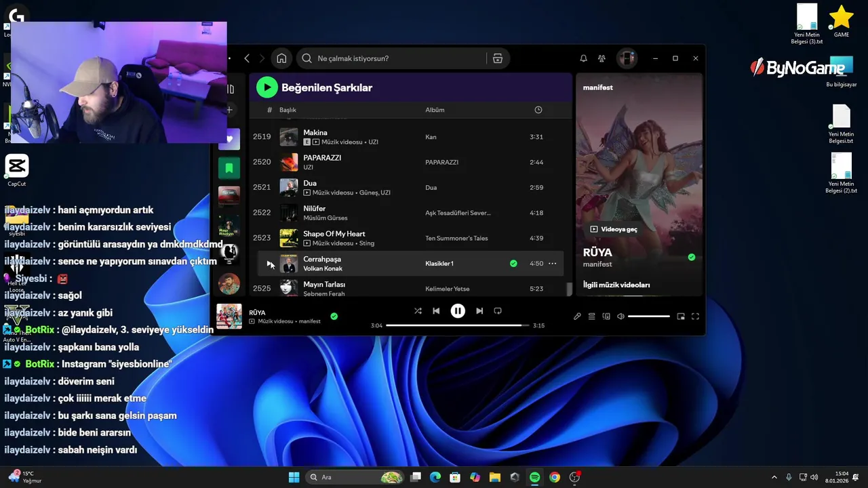The height and width of the screenshot is (488, 868).
Task: Open album Aşk Tesadüfleri Sever
Action: click(x=458, y=213)
